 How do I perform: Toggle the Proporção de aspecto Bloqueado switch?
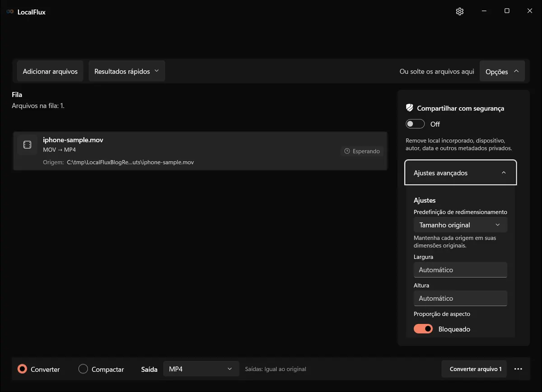[x=423, y=329]
